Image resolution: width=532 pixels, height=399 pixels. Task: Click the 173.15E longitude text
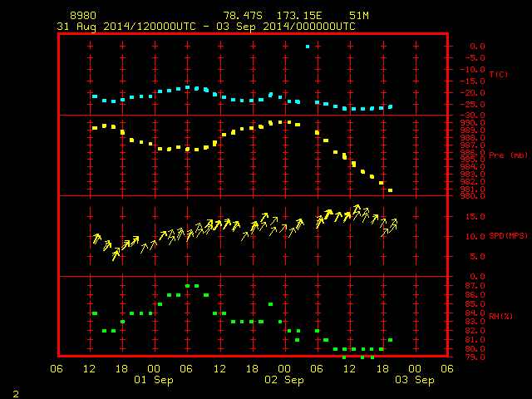pyautogui.click(x=299, y=16)
